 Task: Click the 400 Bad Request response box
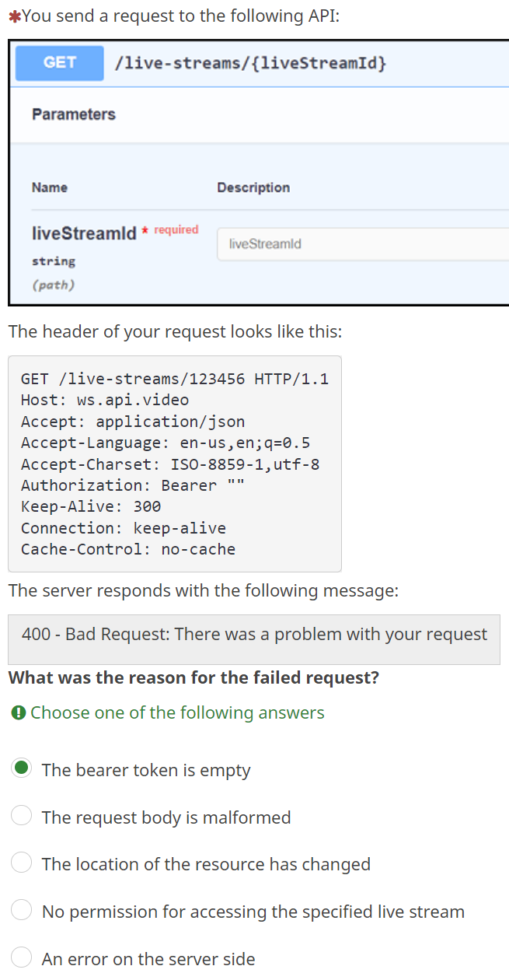click(254, 634)
